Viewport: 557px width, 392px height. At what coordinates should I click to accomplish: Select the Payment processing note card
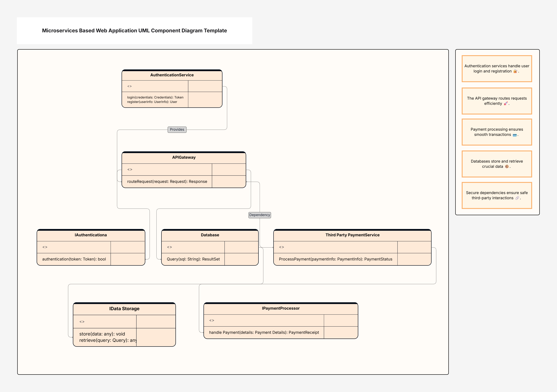coord(497,132)
